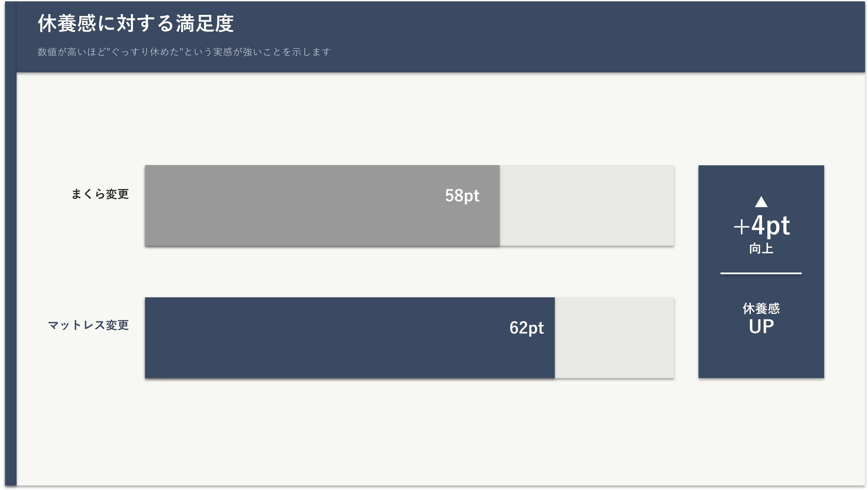Click the empty bottom area of navy summary panel
This screenshot has height=490, width=868.
(761, 361)
